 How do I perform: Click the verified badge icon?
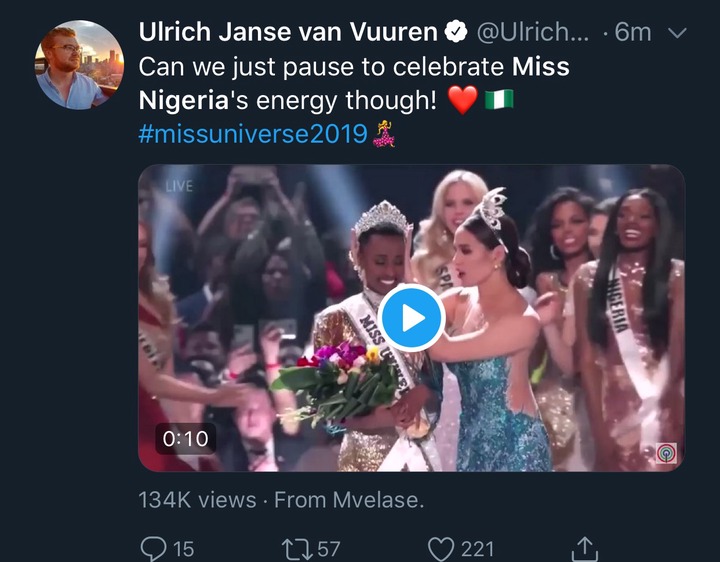pyautogui.click(x=456, y=33)
